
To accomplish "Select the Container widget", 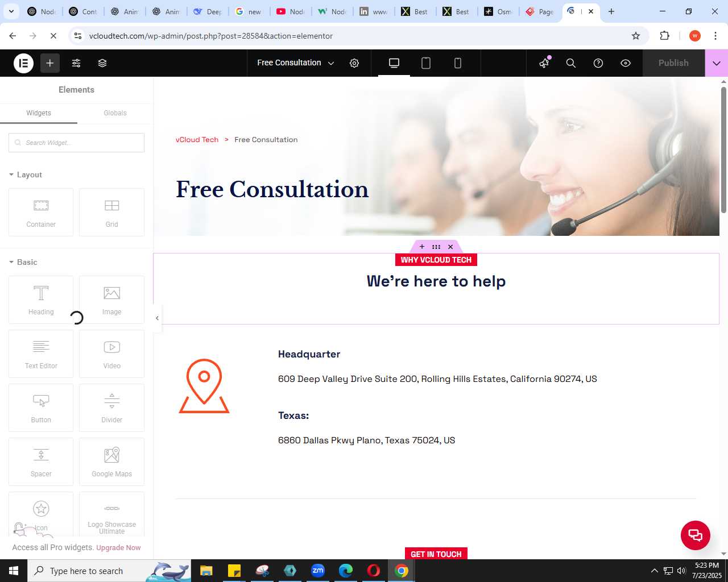I will (x=41, y=212).
